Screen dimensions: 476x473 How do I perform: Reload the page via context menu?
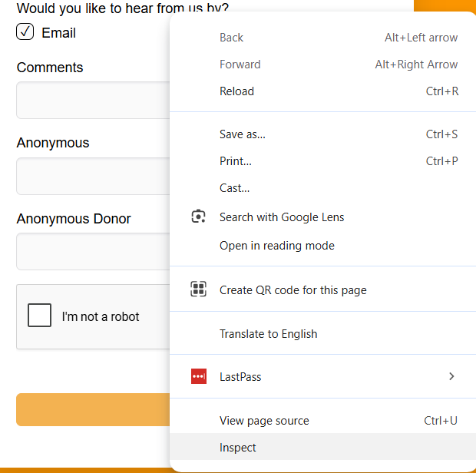tap(236, 91)
